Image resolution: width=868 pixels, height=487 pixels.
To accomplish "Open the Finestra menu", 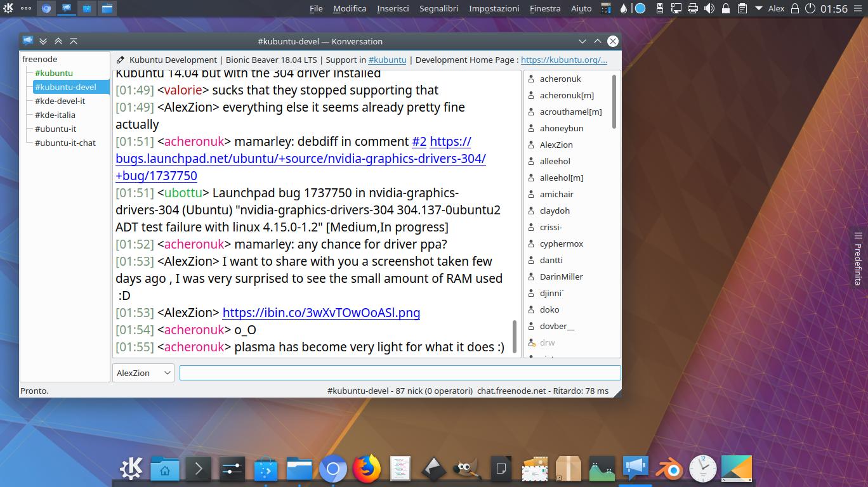I will pos(545,8).
